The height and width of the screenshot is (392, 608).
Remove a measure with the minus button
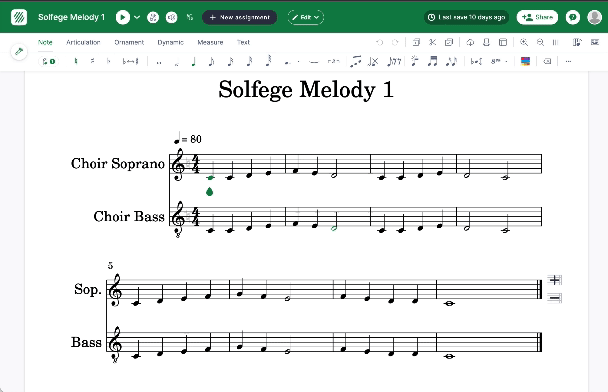click(554, 298)
